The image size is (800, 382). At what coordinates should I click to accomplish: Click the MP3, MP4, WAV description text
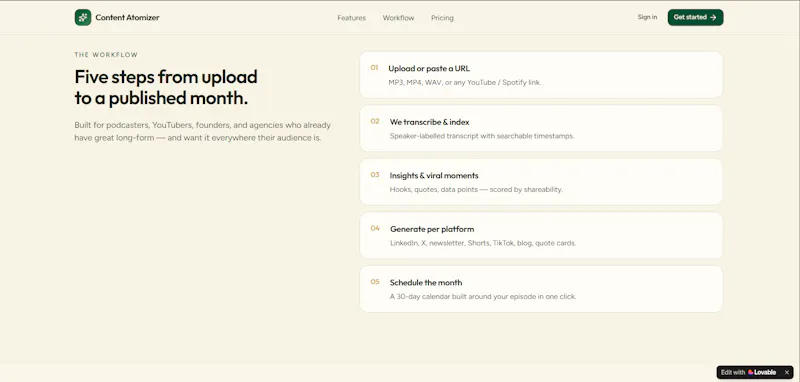point(465,83)
